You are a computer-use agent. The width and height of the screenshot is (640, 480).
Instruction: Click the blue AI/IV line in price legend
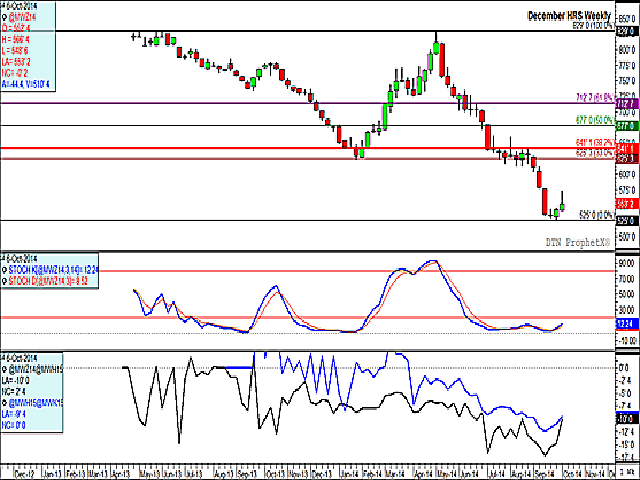pos(25,84)
